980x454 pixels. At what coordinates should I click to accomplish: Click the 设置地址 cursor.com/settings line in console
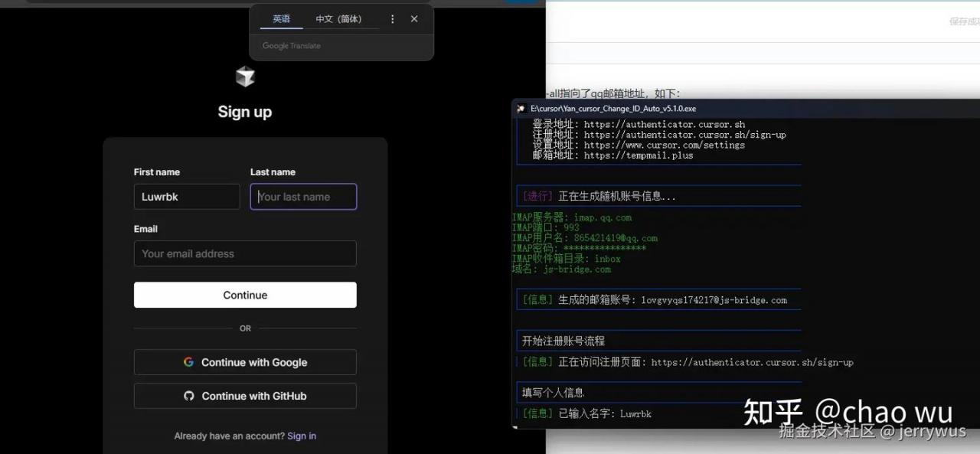[x=639, y=145]
